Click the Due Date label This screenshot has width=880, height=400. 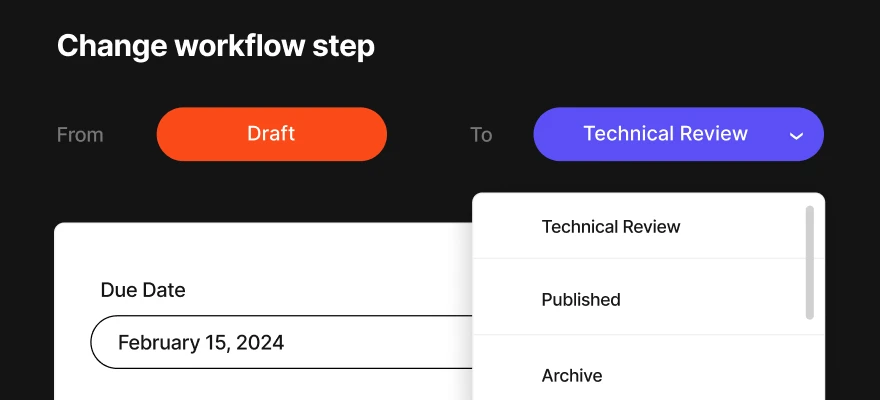[x=143, y=290]
